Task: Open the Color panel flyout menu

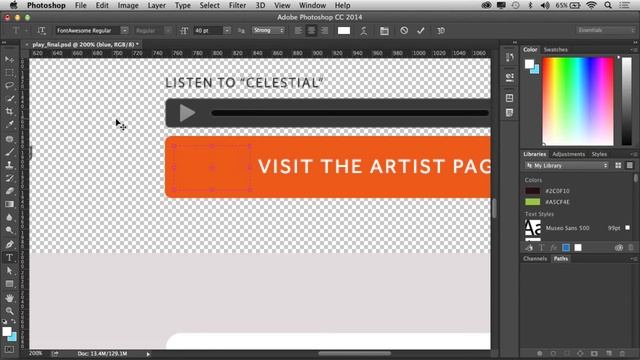Action: (x=633, y=49)
